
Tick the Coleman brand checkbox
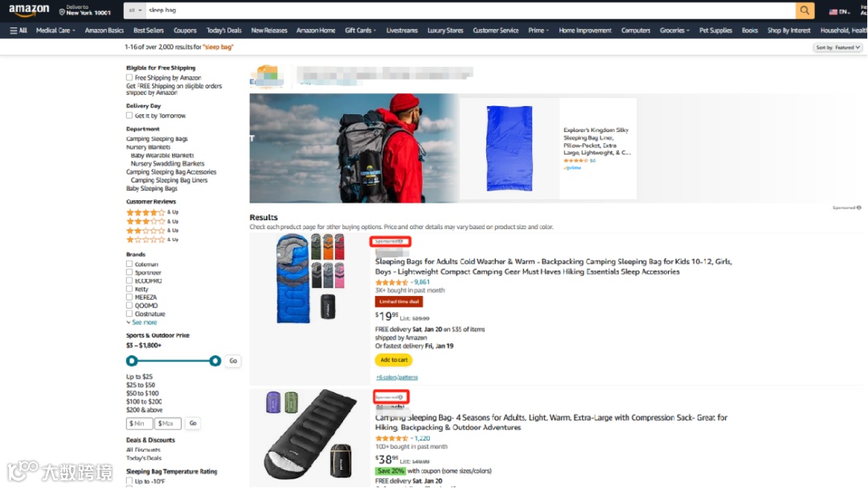click(129, 265)
